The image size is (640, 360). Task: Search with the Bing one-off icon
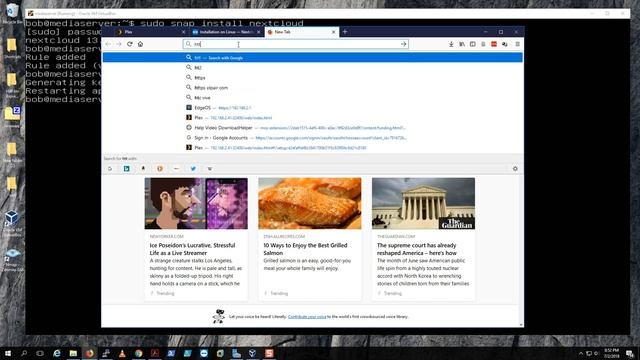click(x=127, y=169)
